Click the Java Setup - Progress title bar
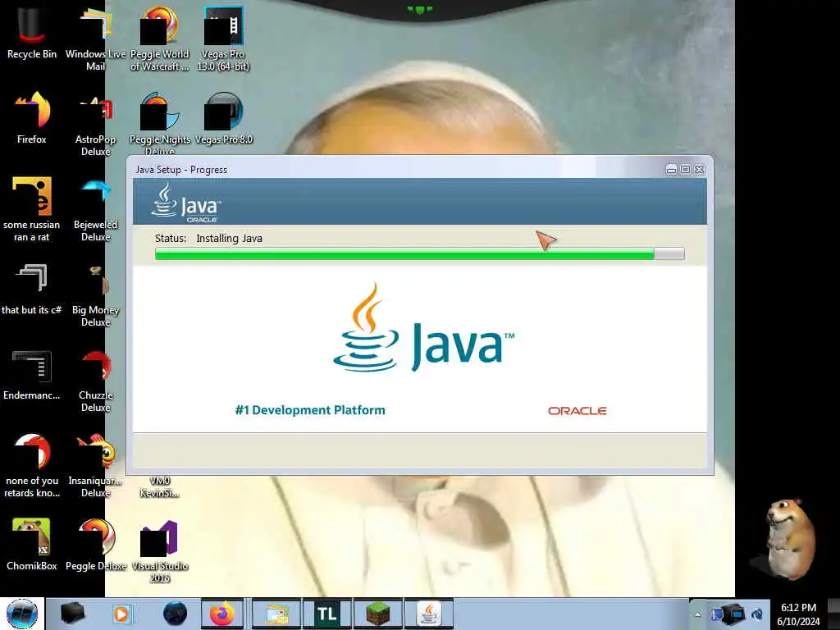The height and width of the screenshot is (630, 840). 396,169
